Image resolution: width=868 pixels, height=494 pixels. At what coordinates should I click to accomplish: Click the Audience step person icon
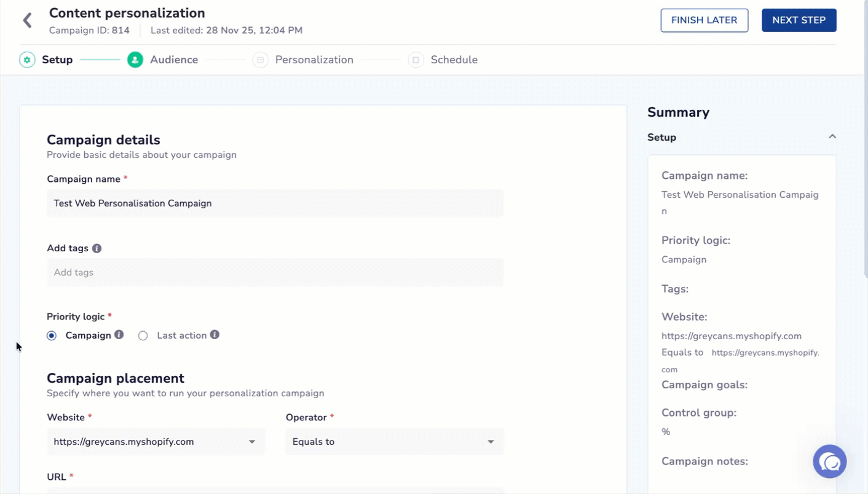pyautogui.click(x=135, y=60)
